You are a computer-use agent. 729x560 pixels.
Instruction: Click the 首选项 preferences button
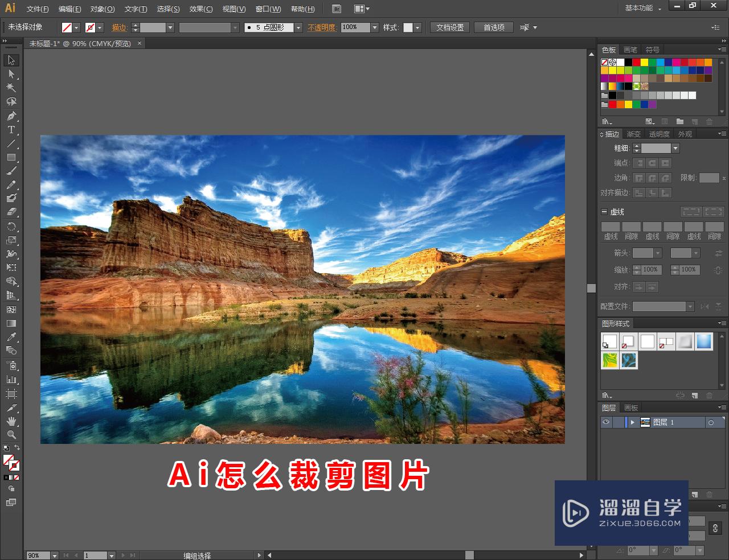coord(494,27)
